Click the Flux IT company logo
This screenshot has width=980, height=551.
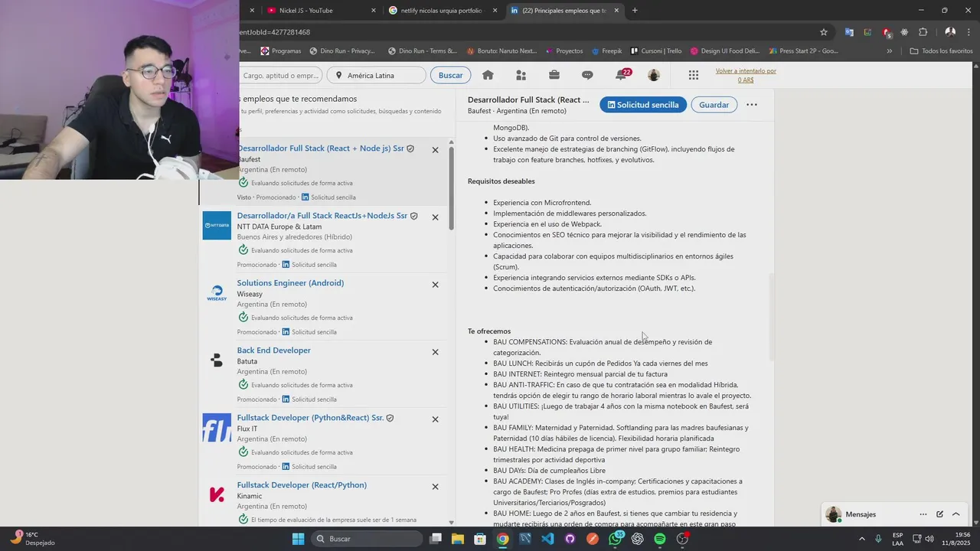click(217, 428)
